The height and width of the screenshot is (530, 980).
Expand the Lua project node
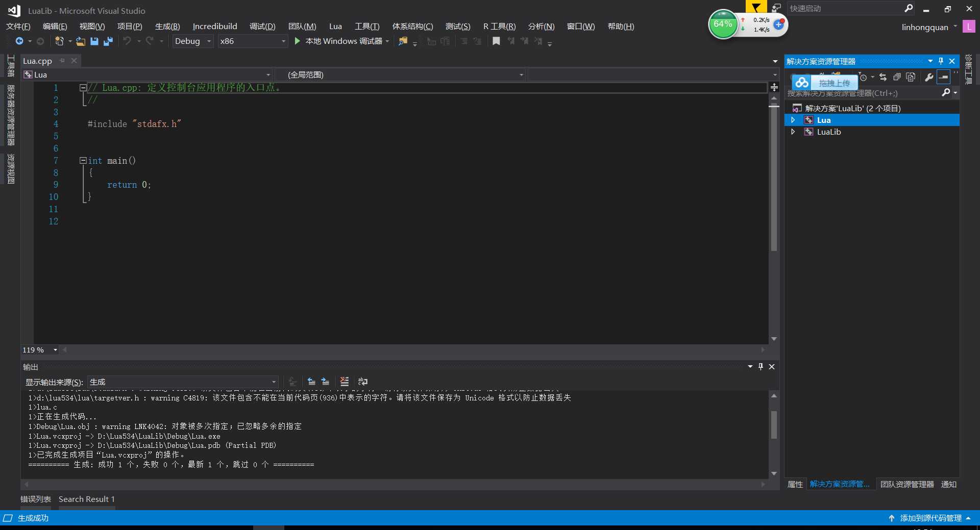(793, 120)
